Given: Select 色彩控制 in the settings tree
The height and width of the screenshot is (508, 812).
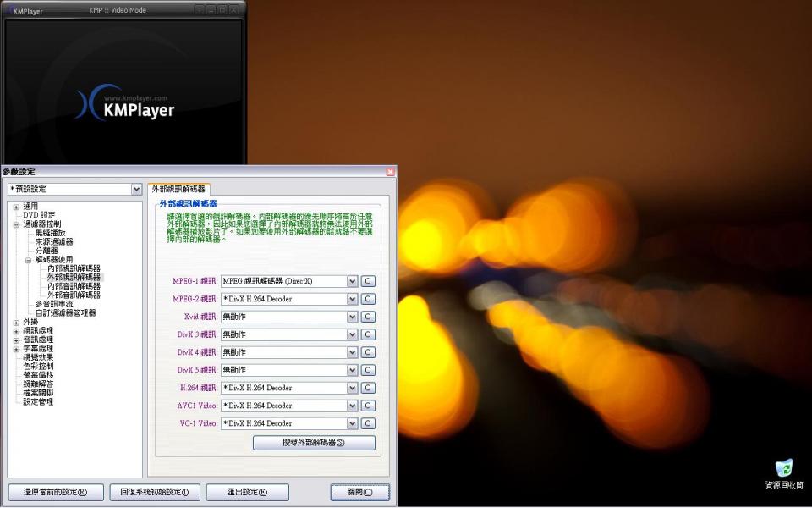Looking at the screenshot, I should coord(38,367).
